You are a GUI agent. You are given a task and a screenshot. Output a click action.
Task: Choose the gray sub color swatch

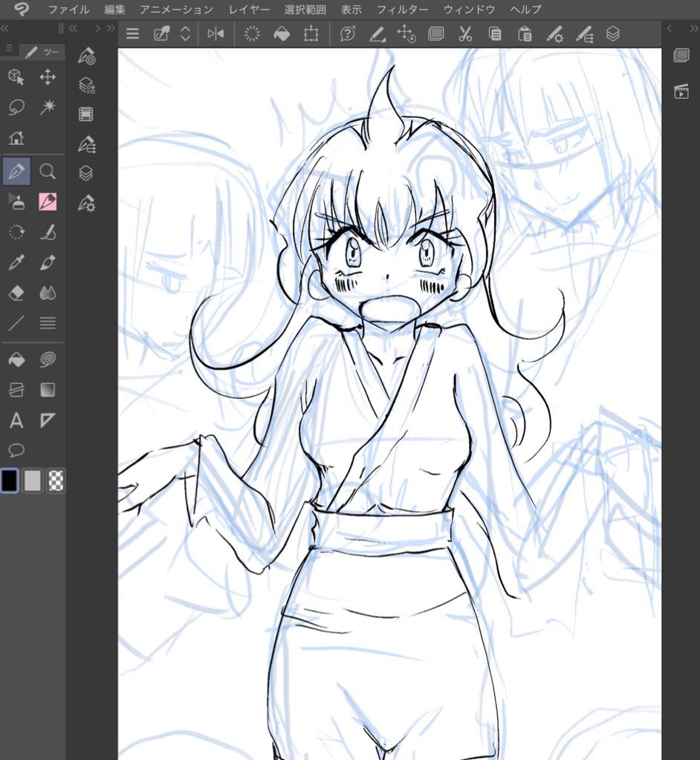pyautogui.click(x=33, y=481)
